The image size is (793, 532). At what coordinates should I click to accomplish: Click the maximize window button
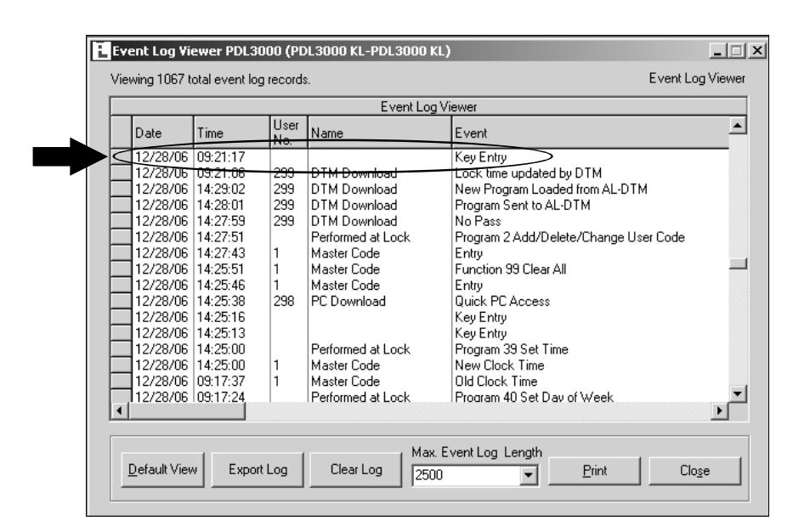pyautogui.click(x=736, y=51)
